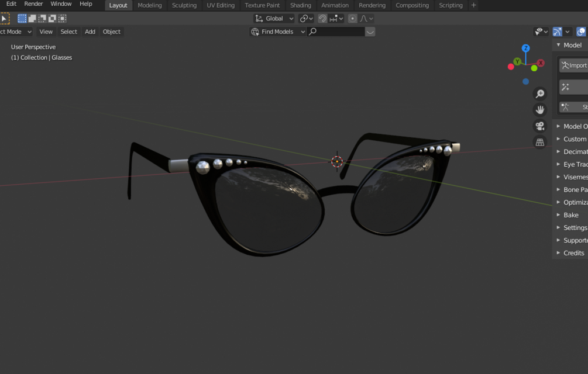
Task: Click the model search input field
Action: (336, 32)
